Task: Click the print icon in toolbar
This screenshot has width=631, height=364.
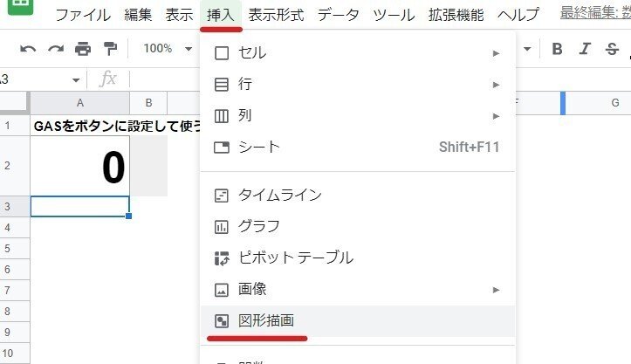Action: [x=83, y=49]
